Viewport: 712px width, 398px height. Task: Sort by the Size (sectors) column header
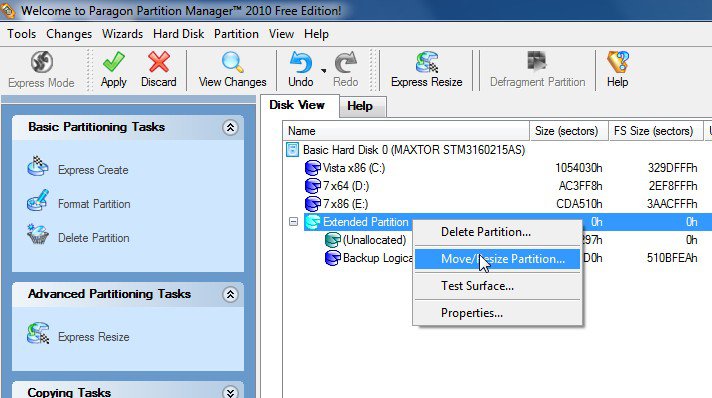[569, 131]
